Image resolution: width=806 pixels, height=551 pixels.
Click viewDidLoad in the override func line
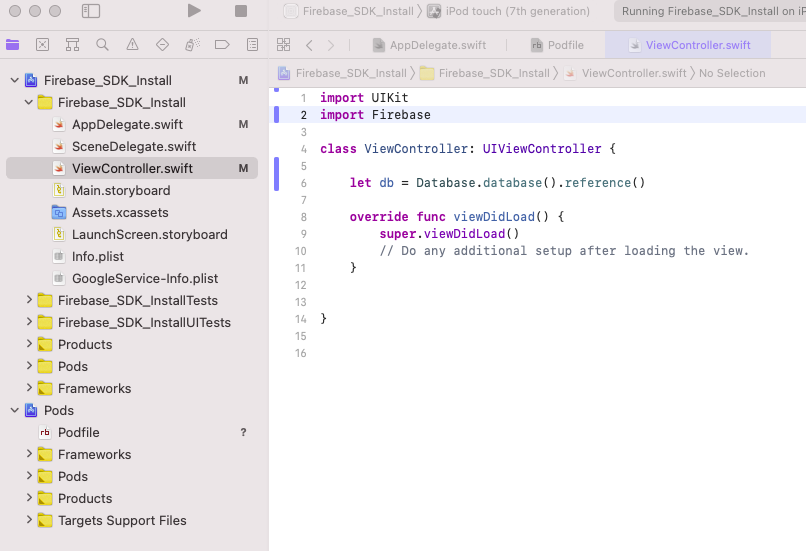(x=494, y=217)
